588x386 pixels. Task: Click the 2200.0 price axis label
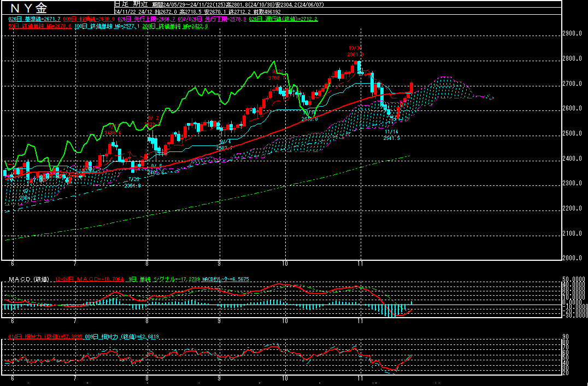[572, 208]
